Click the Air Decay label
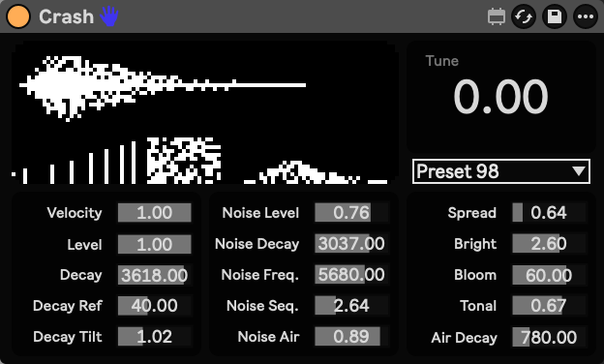Viewport: 604px width, 364px height. pos(465,338)
